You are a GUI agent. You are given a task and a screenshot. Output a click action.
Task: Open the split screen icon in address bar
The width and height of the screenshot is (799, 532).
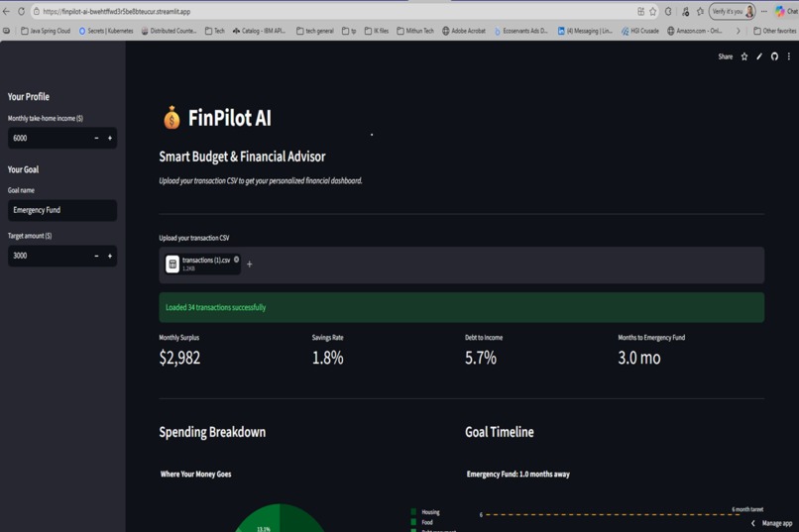(x=640, y=11)
